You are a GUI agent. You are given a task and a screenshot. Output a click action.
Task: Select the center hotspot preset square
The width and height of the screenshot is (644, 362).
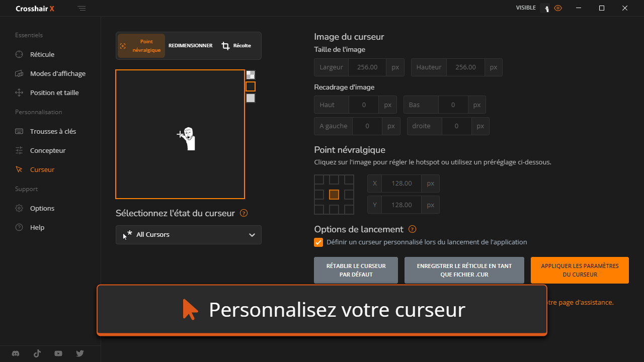pos(334,195)
